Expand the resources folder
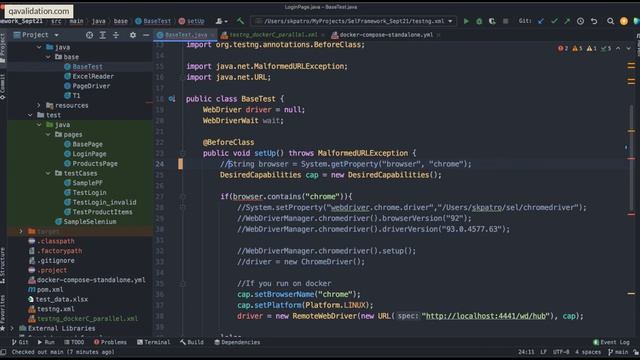This screenshot has width=640, height=360. (39, 105)
